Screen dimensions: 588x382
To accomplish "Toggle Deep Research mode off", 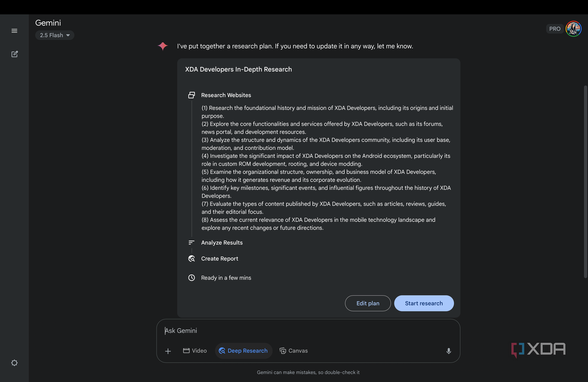I will [243, 351].
